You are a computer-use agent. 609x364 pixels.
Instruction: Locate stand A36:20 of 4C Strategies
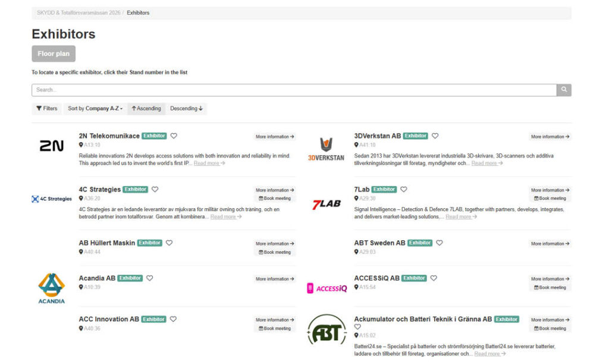92,199
